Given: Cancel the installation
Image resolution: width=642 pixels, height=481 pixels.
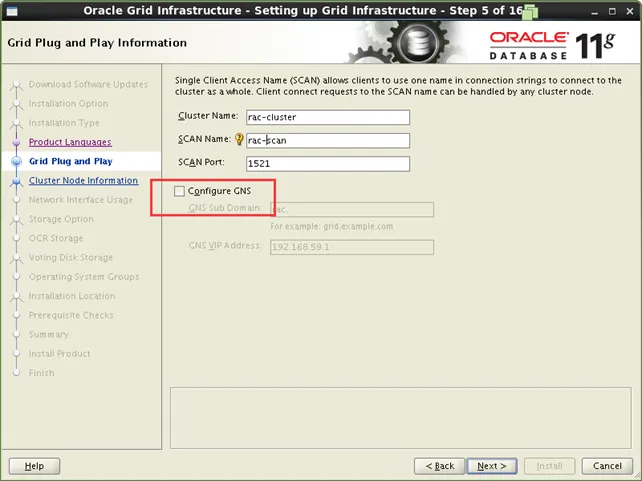Looking at the screenshot, I should click(x=607, y=466).
